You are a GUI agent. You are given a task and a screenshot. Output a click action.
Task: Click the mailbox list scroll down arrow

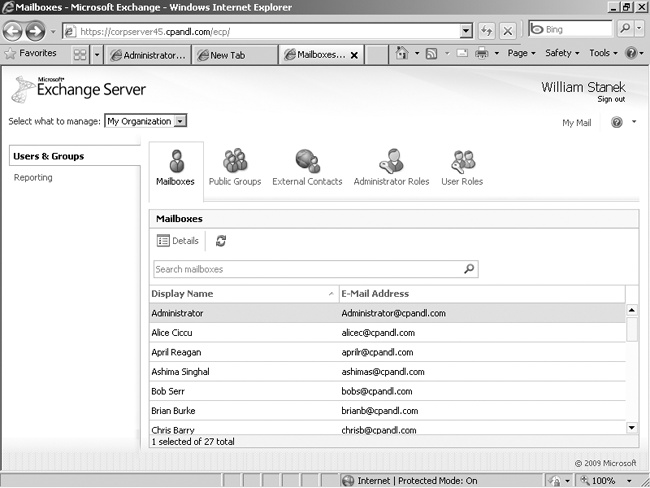[x=632, y=427]
